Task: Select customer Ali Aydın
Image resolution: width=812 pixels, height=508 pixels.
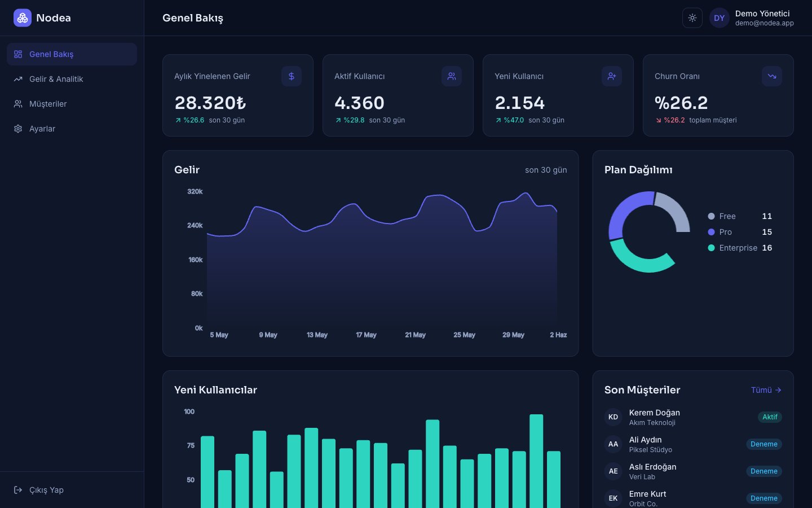Action: click(x=693, y=444)
